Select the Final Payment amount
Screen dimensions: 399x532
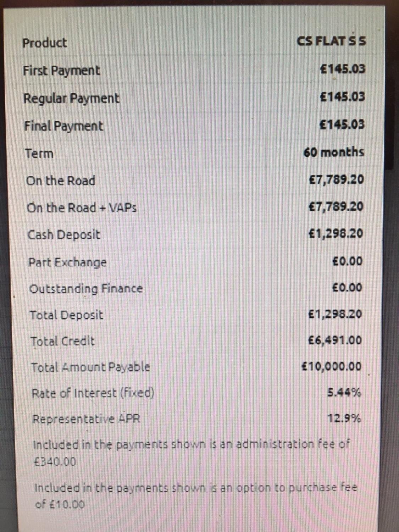342,124
